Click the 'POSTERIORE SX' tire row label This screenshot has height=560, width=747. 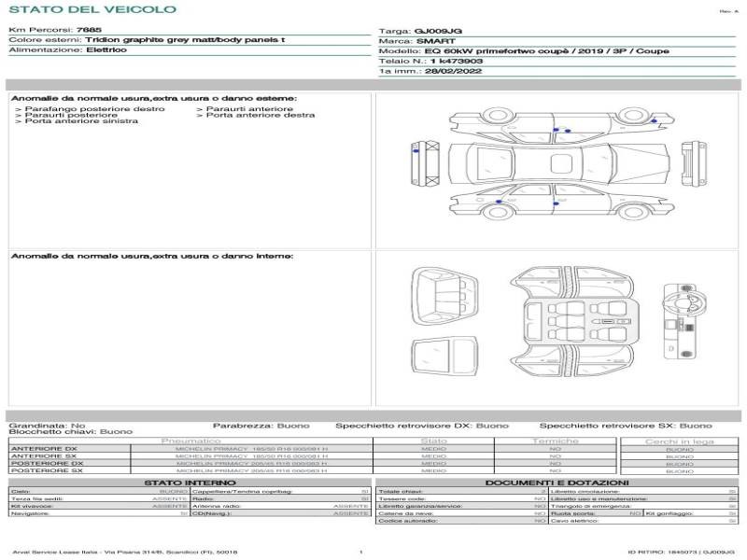point(47,470)
